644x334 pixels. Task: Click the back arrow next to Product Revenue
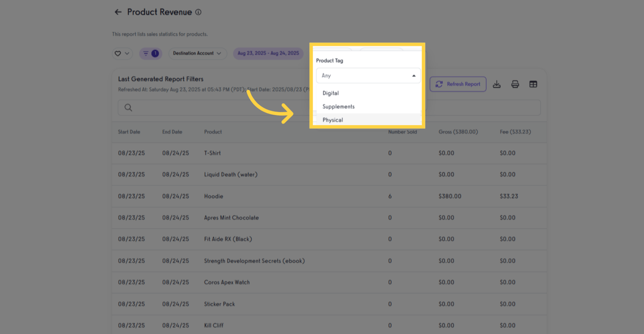[118, 12]
